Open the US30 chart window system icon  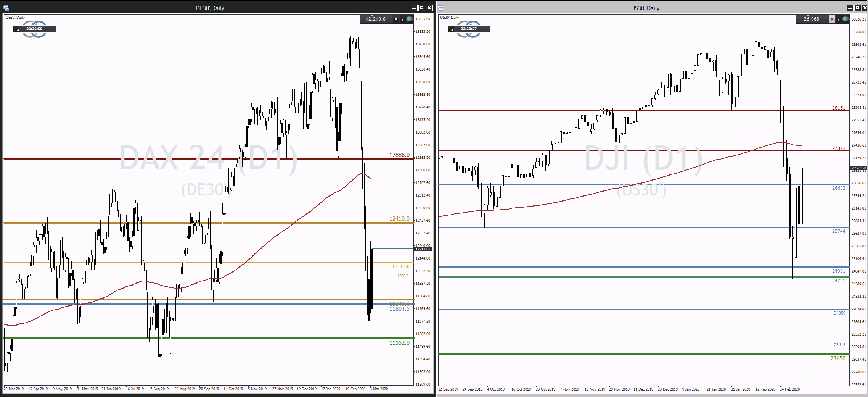point(440,8)
